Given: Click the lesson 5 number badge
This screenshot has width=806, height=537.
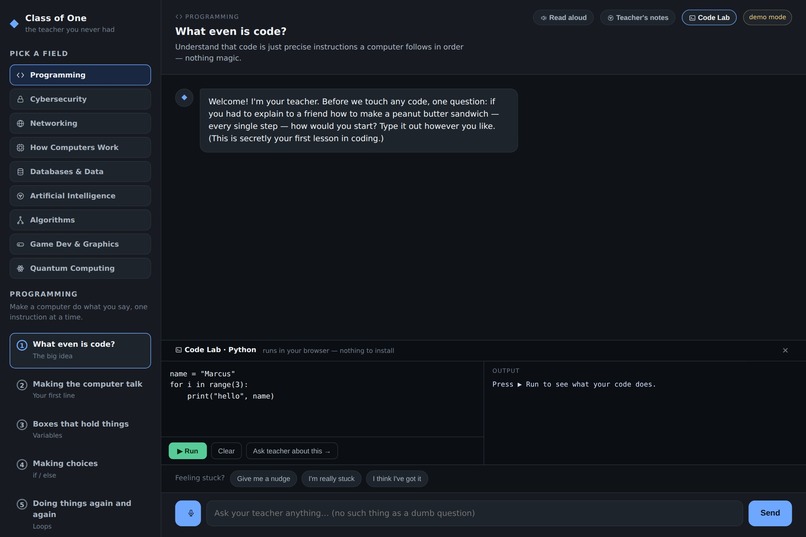Looking at the screenshot, I should tap(22, 504).
